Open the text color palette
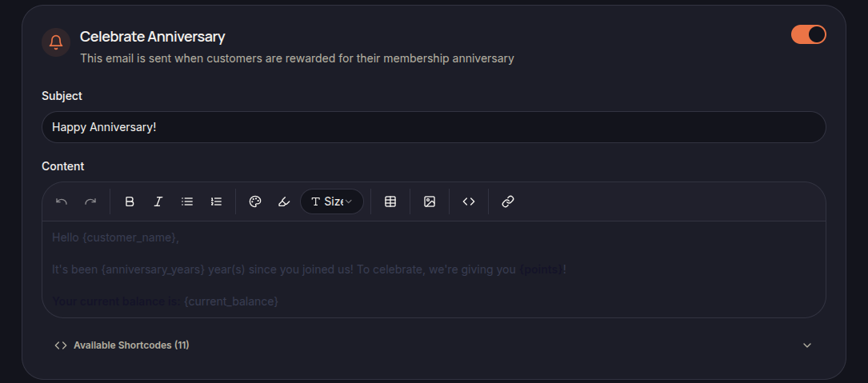Image resolution: width=868 pixels, height=383 pixels. coord(255,201)
